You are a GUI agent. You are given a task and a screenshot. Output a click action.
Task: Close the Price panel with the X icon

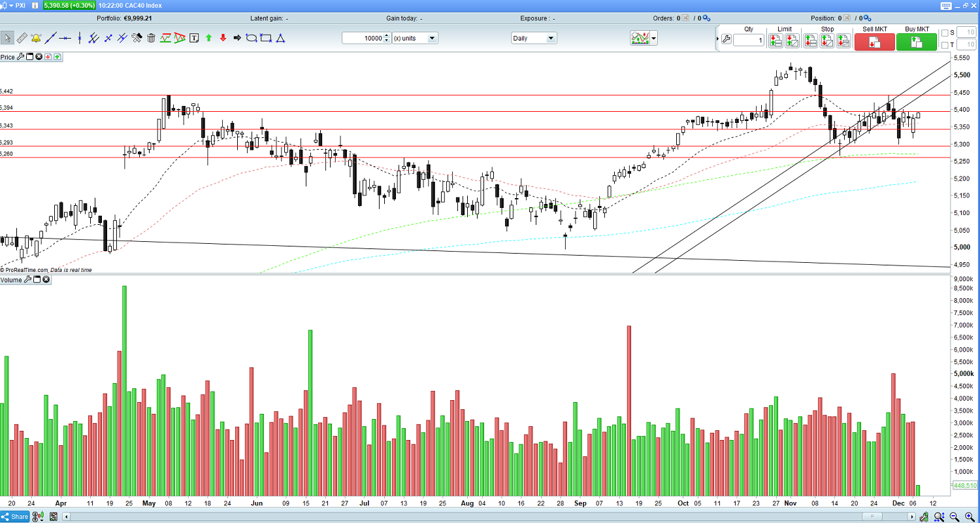tap(39, 57)
